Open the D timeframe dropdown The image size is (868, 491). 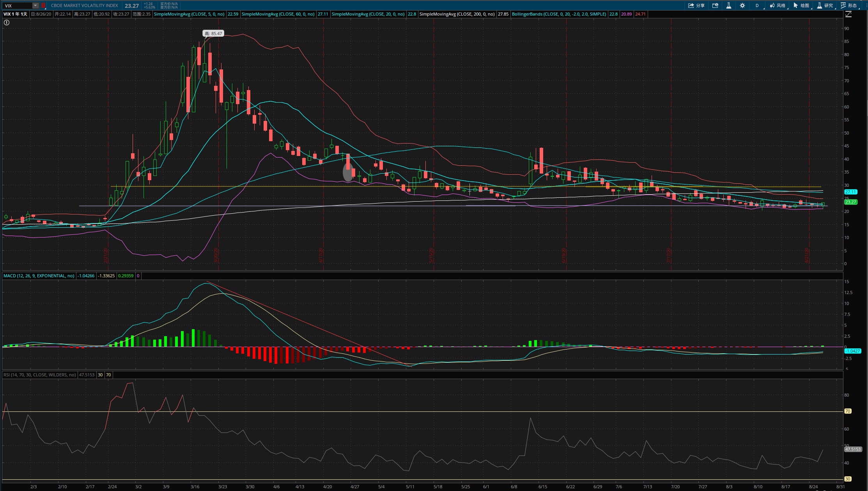758,5
